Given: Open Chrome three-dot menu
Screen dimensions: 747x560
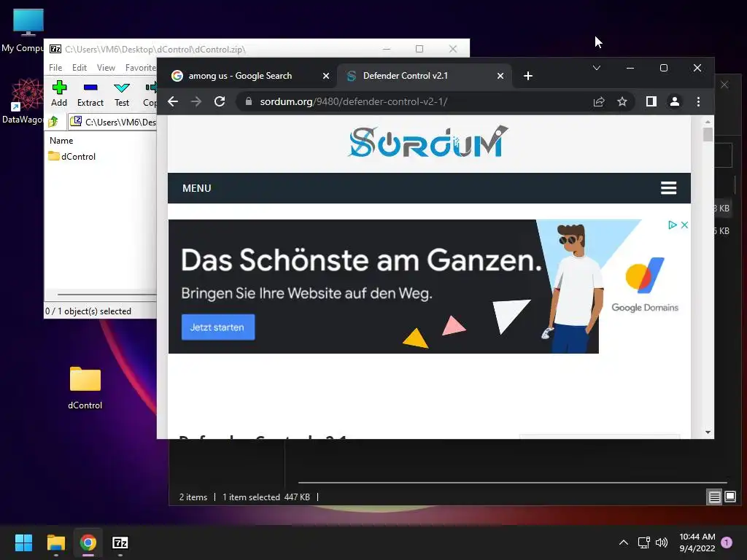Looking at the screenshot, I should click(x=698, y=101).
